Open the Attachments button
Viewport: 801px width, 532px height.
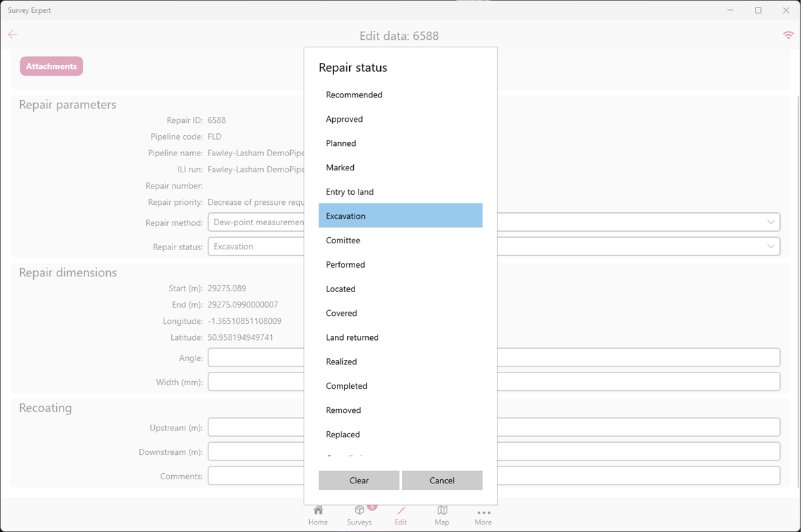tap(51, 66)
